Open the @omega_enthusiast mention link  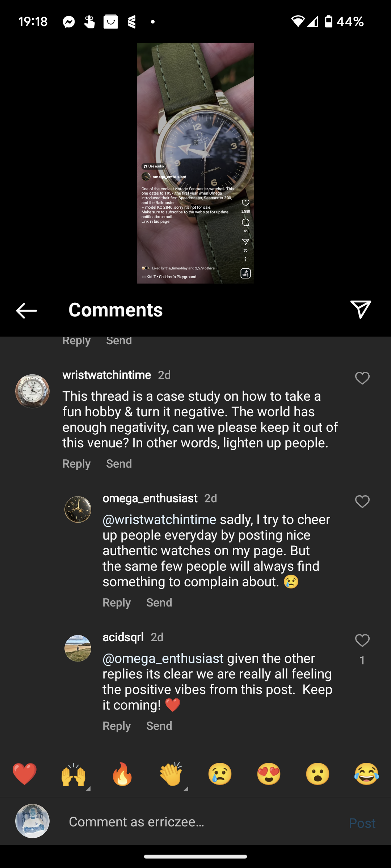tap(163, 659)
